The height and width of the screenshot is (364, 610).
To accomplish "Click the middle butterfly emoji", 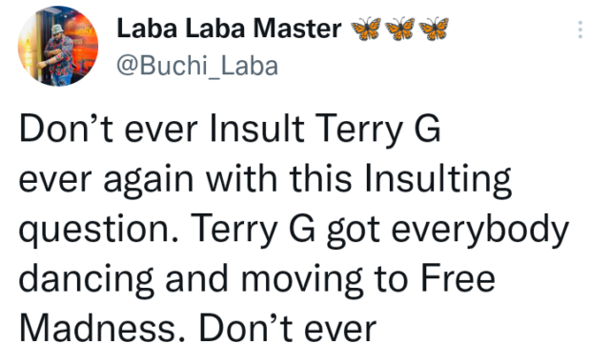I will (400, 29).
